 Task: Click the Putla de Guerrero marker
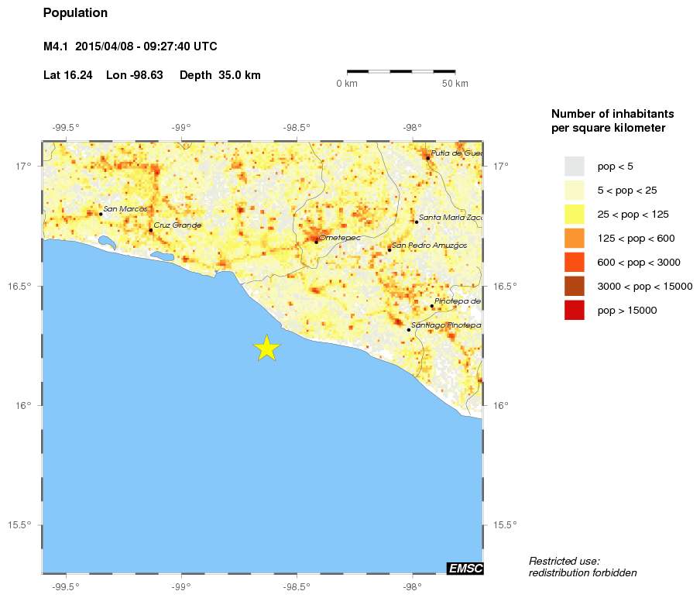pyautogui.click(x=428, y=158)
